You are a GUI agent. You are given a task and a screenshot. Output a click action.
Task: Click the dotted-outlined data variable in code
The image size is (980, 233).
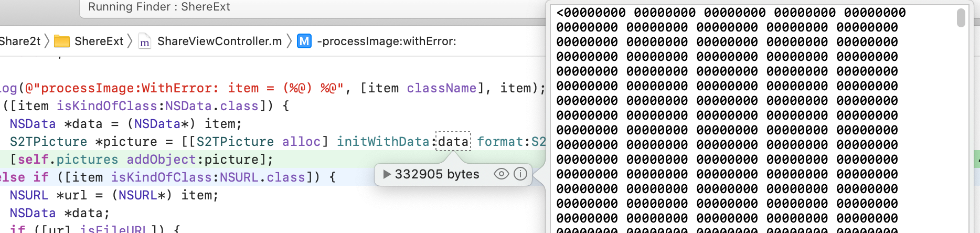[453, 142]
